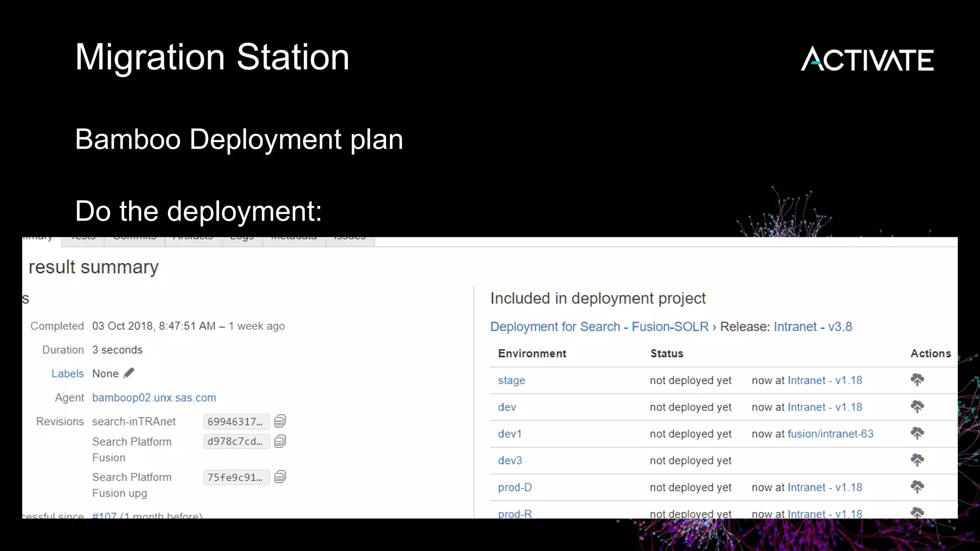This screenshot has width=980, height=551.
Task: Click the deploy icon for stage environment
Action: click(917, 380)
